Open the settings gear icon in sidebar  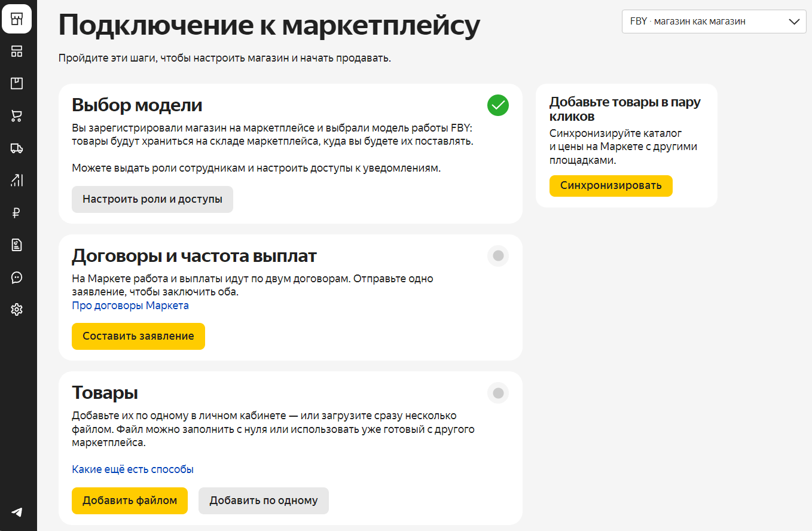(x=17, y=310)
